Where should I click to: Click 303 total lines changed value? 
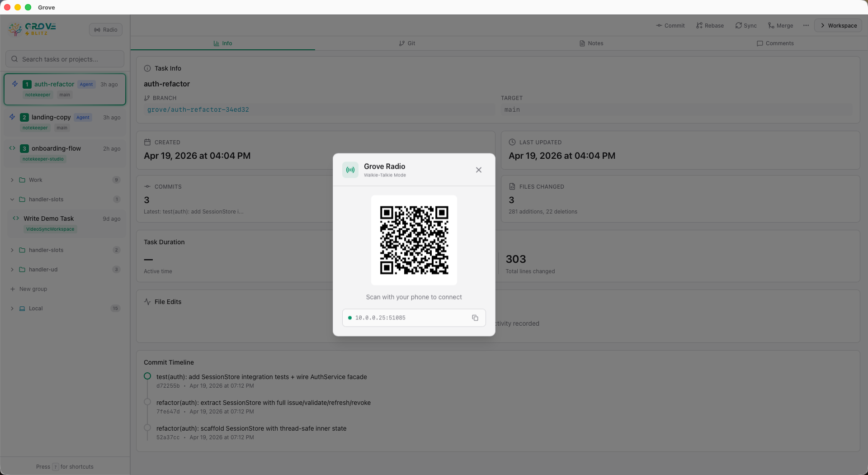[516, 259]
